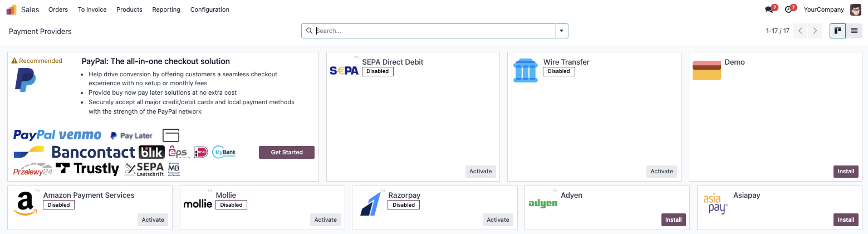The height and width of the screenshot is (234, 868).
Task: Click the 1-17 / 17 pager counter
Action: pyautogui.click(x=778, y=31)
